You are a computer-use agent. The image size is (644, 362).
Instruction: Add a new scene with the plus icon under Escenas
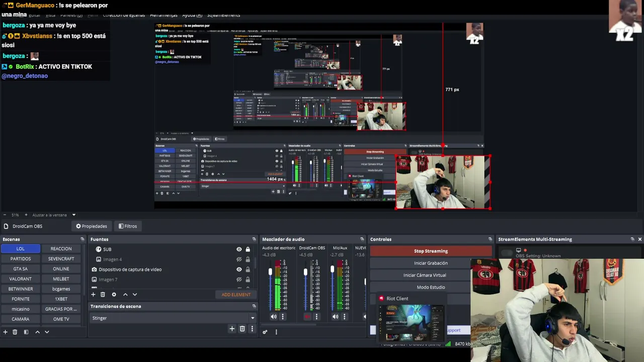click(x=6, y=332)
